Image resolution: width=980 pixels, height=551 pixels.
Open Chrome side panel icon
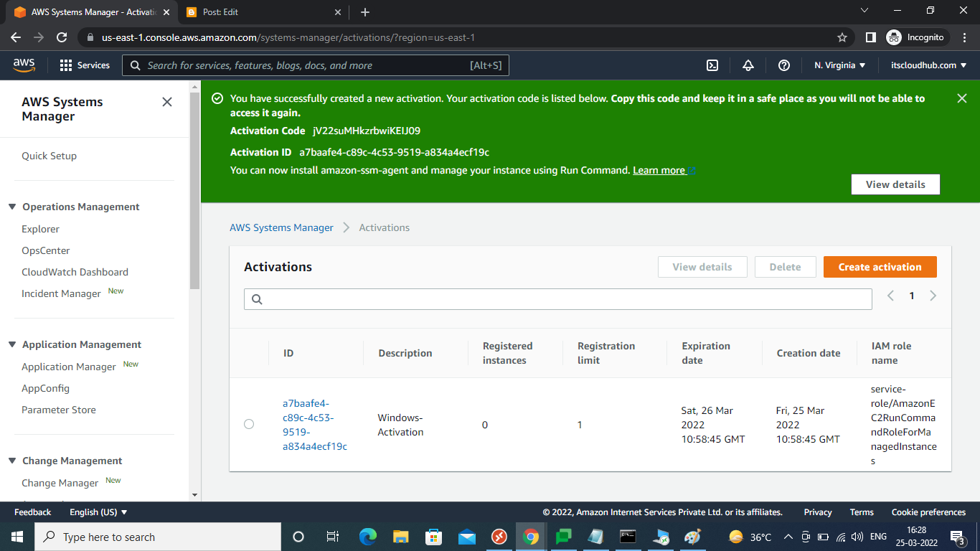(871, 37)
